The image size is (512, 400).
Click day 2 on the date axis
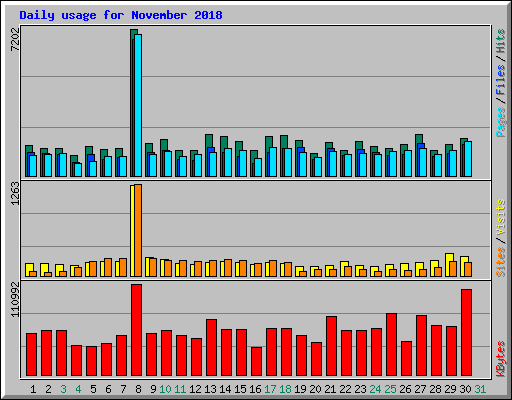[48, 389]
